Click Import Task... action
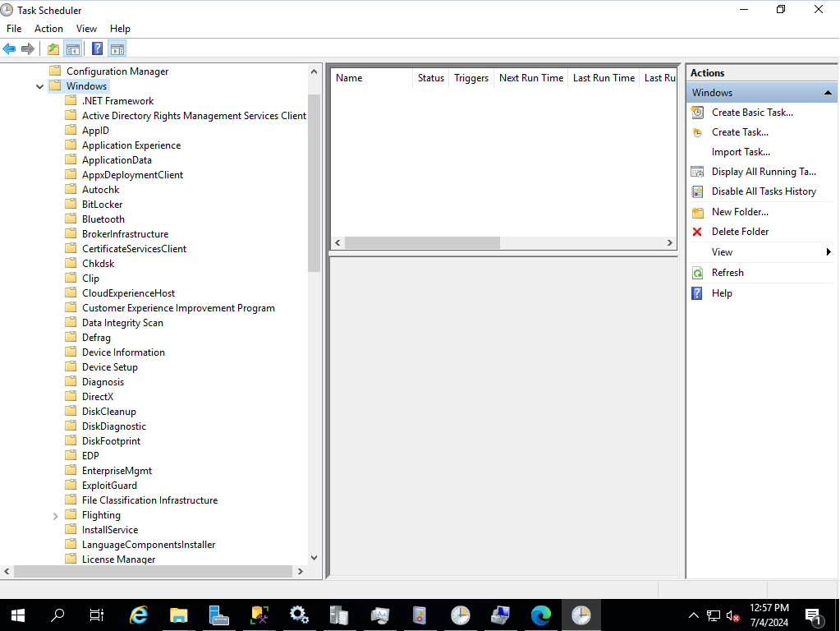 tap(741, 152)
